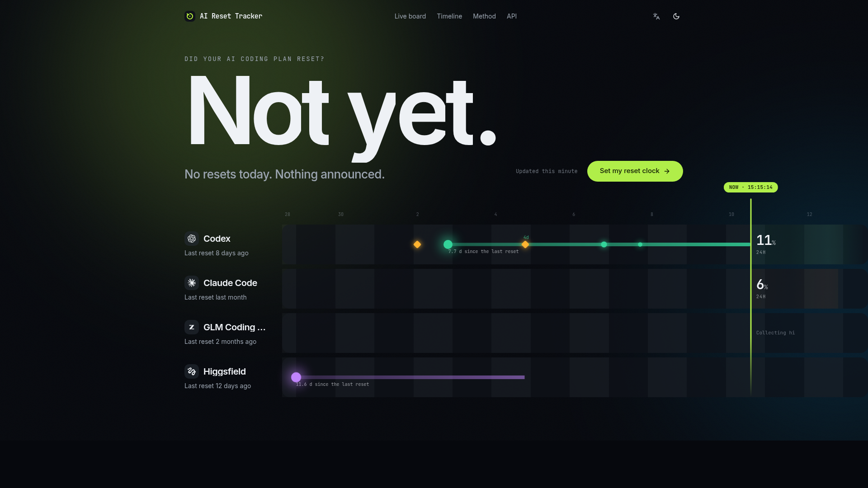Open the Codex provider name
This screenshot has width=868, height=488.
click(217, 239)
